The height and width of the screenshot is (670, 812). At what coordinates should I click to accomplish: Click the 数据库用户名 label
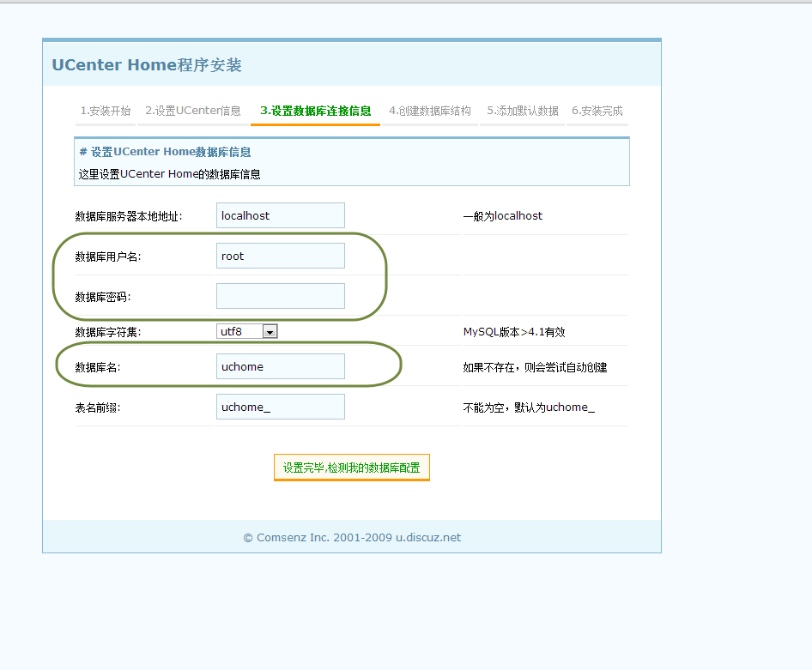click(108, 257)
